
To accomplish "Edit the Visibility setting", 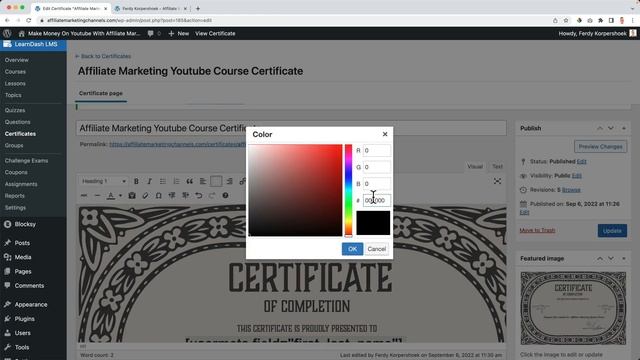I will pos(576,176).
